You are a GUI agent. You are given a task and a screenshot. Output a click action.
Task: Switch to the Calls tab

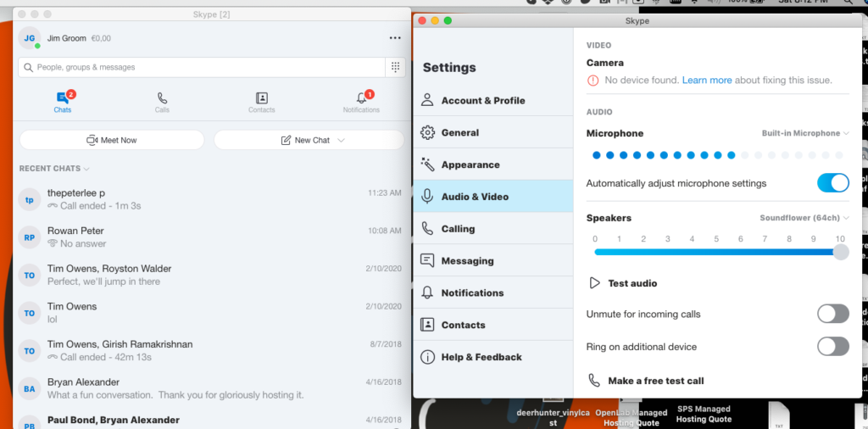(162, 103)
